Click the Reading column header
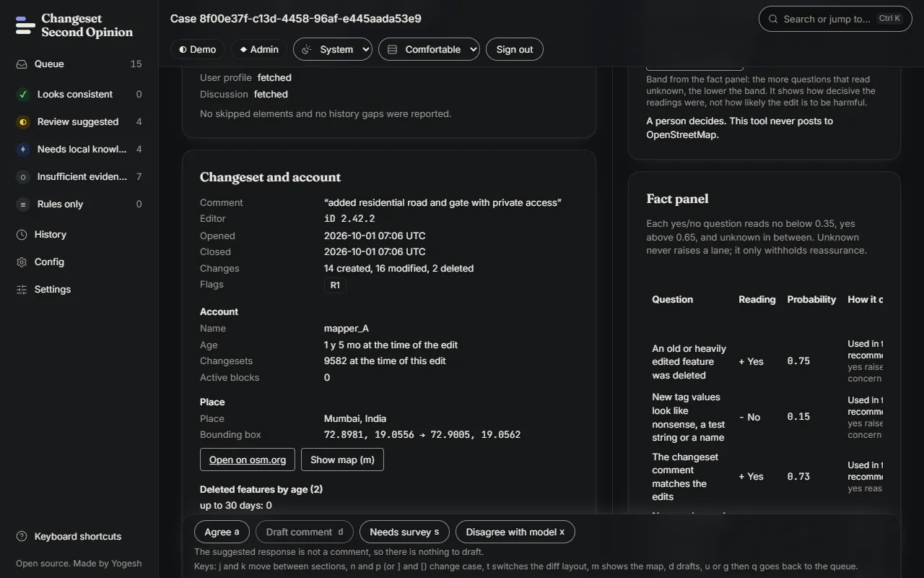Screen dimensions: 924x578 757,299
